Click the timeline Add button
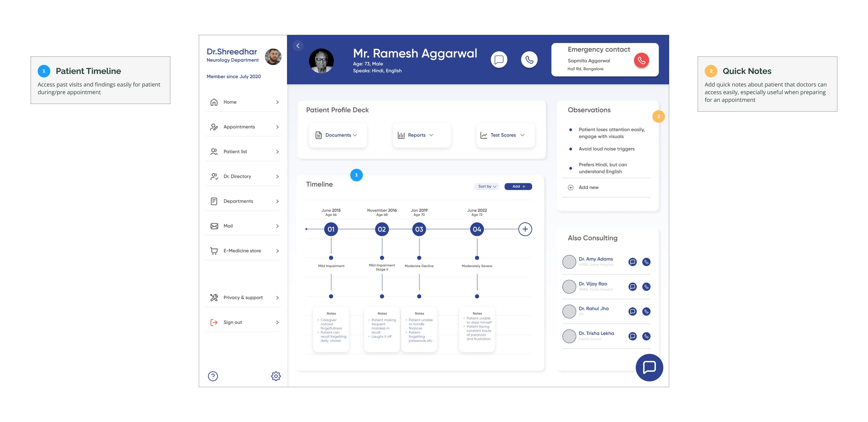 (x=518, y=186)
